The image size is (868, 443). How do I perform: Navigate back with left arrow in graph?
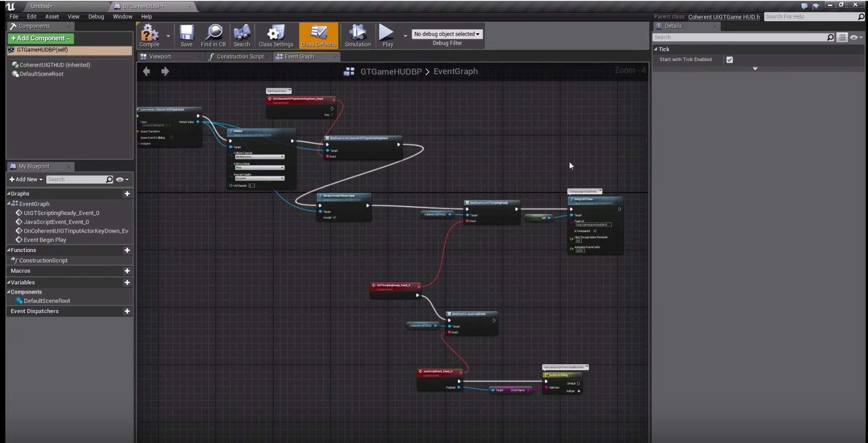tap(147, 72)
